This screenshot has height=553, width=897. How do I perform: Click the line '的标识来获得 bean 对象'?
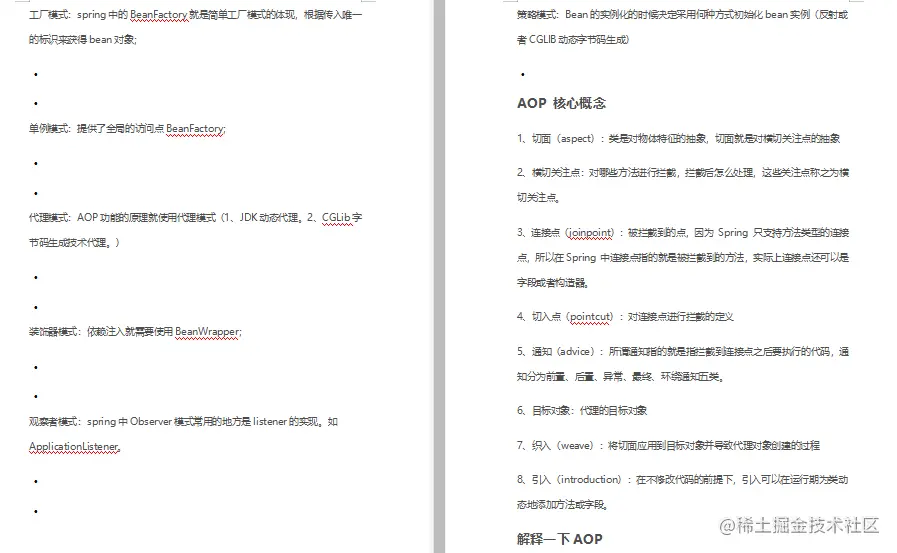tap(83, 39)
